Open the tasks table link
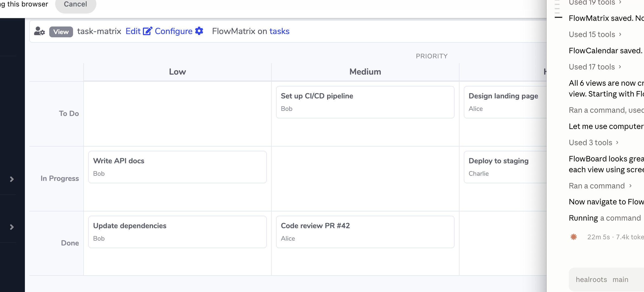 tap(280, 31)
